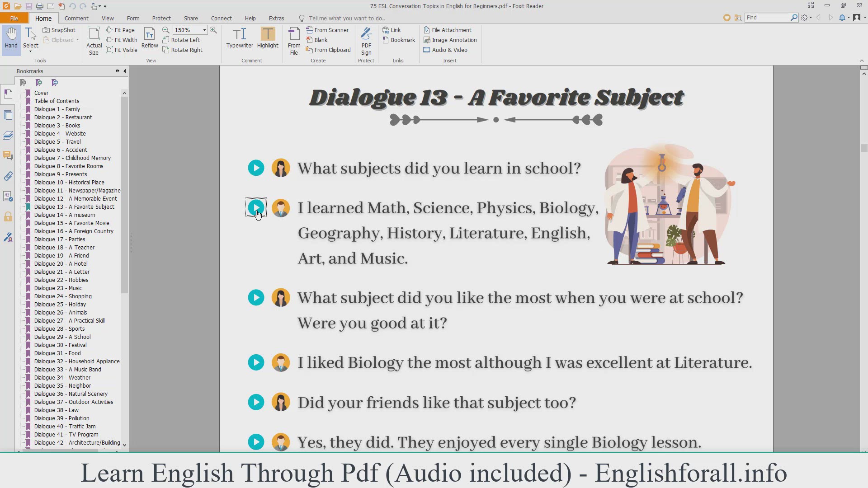This screenshot has width=868, height=488.
Task: Open the File menu
Action: (x=14, y=18)
